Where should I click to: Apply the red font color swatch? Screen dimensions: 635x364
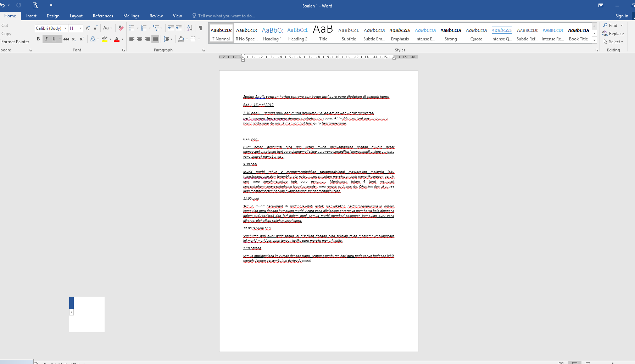[117, 39]
